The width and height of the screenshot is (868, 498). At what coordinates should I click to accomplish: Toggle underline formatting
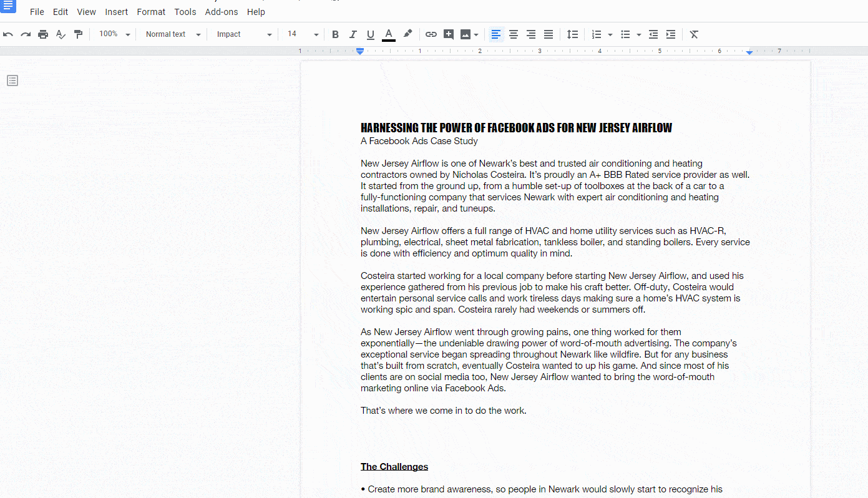(x=371, y=34)
